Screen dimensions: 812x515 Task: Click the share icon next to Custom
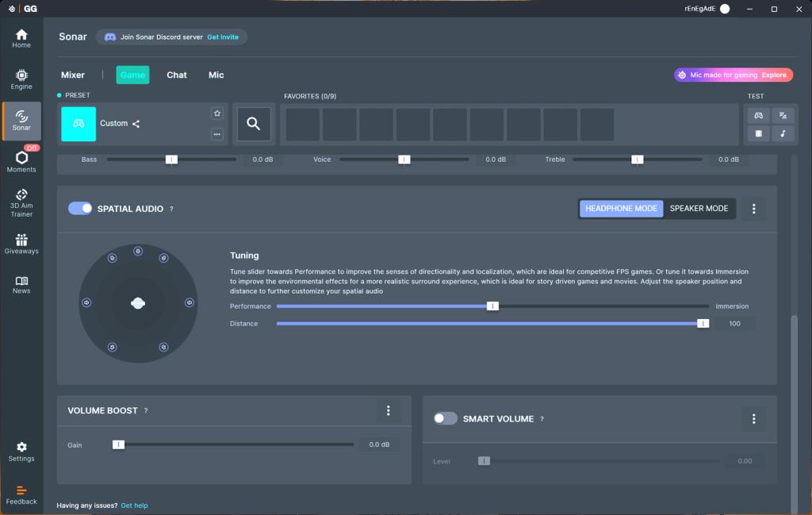tap(136, 124)
